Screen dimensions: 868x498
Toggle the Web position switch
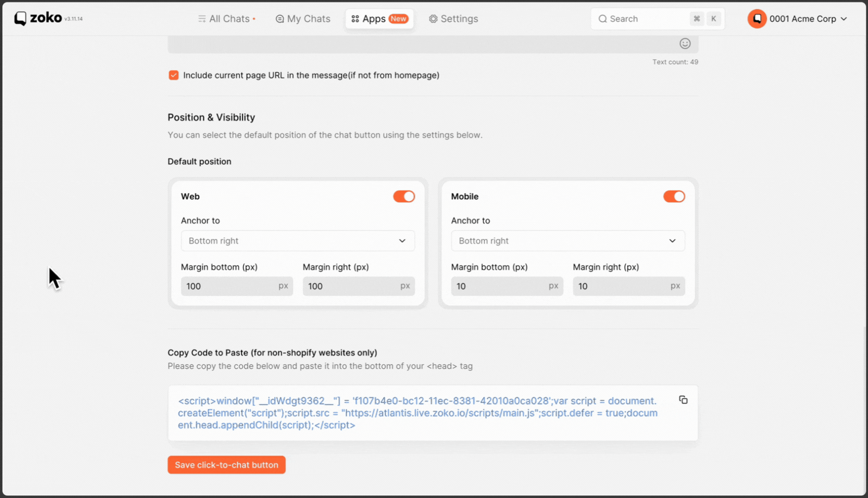click(404, 196)
